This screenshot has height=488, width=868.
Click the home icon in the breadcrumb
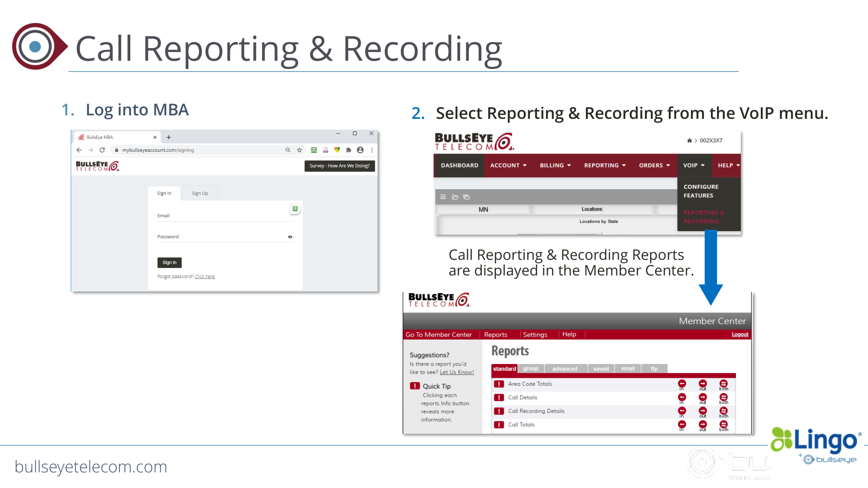click(689, 141)
